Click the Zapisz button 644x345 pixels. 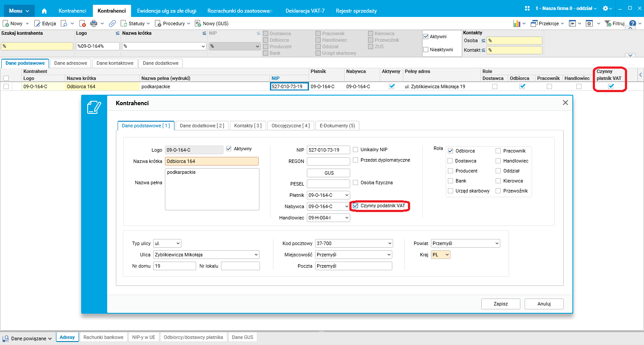[x=501, y=304]
